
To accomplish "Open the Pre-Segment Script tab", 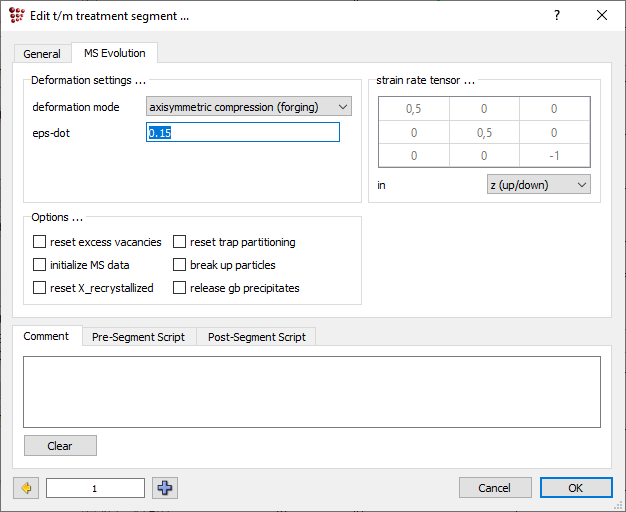I will [x=138, y=337].
